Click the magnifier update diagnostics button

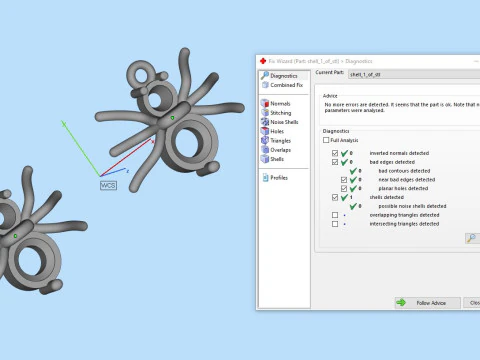[x=472, y=238]
